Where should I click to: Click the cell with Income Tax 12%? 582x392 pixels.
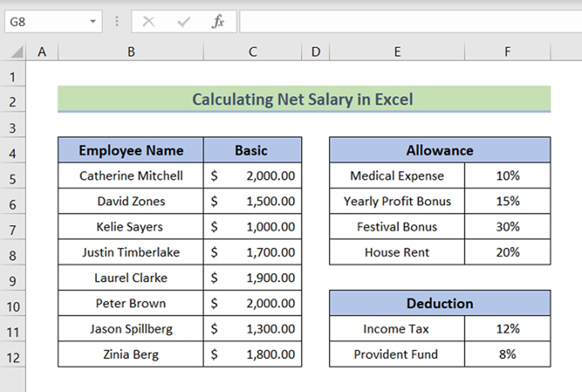coord(507,329)
